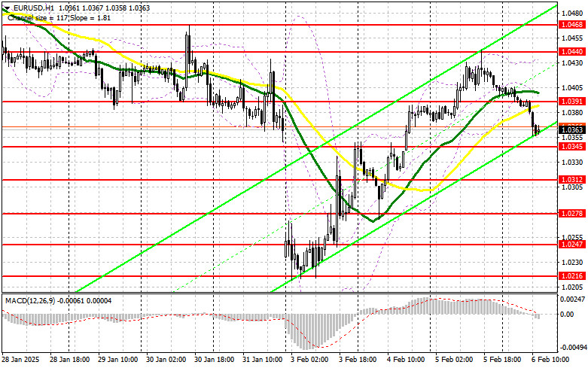Click the 28 Jan 18:00 time label
The width and height of the screenshot is (588, 368).
tap(69, 360)
